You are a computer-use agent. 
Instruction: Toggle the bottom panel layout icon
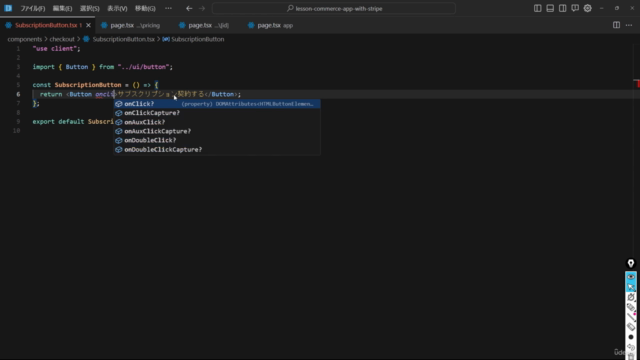(x=550, y=8)
